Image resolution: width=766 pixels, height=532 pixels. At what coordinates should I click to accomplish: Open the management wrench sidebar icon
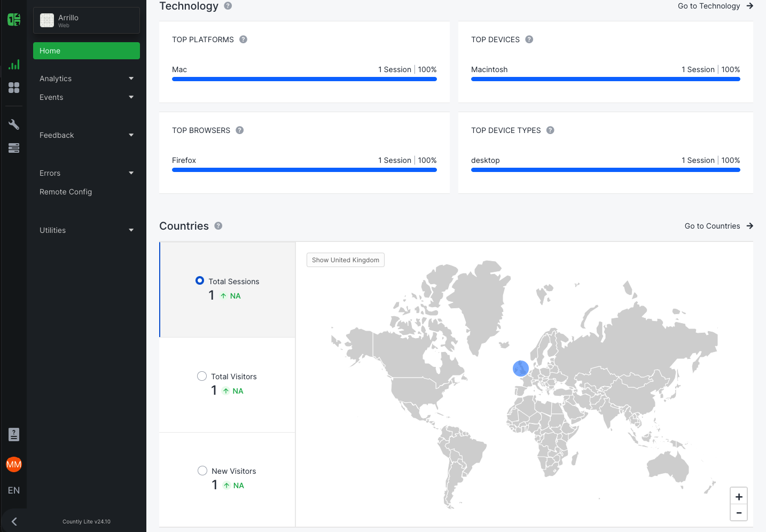click(x=14, y=124)
